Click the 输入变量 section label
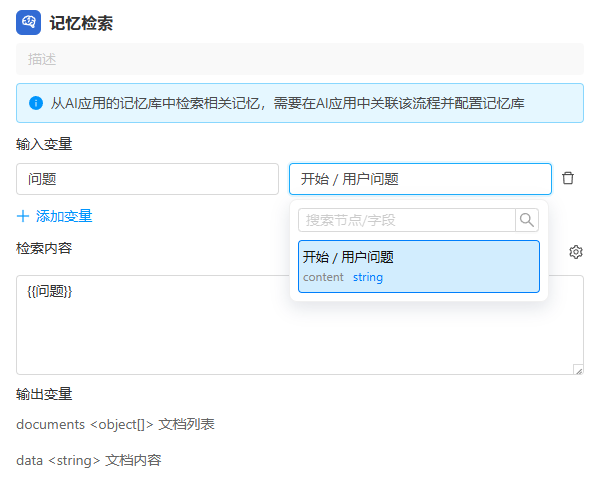 coord(44,144)
